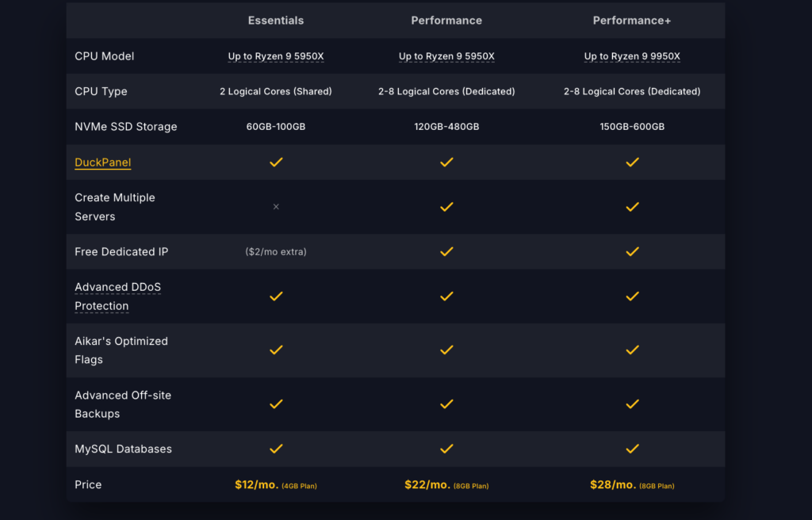
Task: Click Performance+ Free Dedicated IP checkmark
Action: tap(632, 252)
